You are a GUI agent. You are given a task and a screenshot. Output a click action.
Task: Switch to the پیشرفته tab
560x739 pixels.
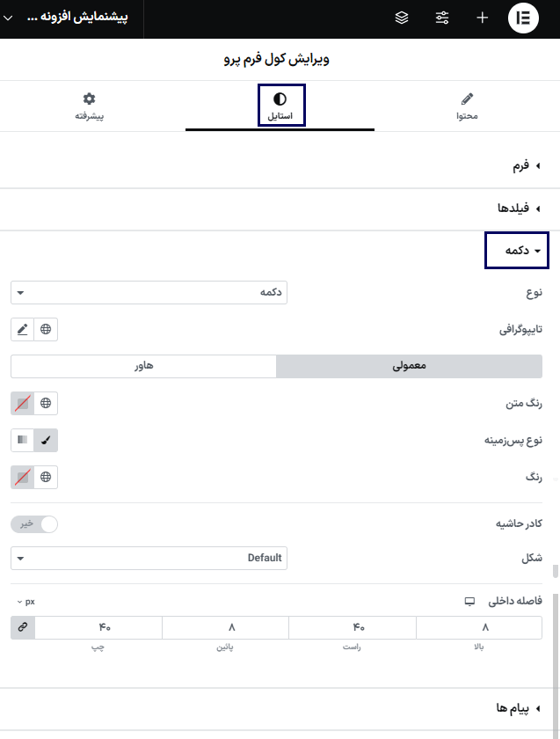(89, 105)
